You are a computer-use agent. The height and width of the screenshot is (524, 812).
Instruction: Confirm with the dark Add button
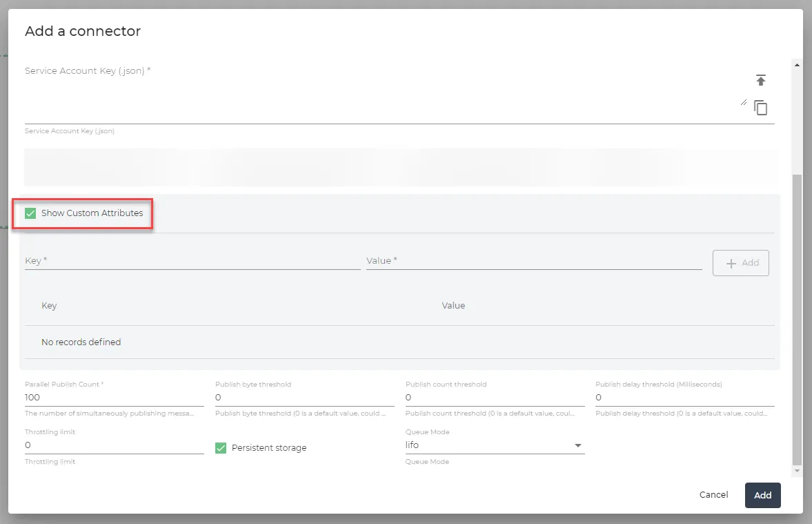pos(763,496)
